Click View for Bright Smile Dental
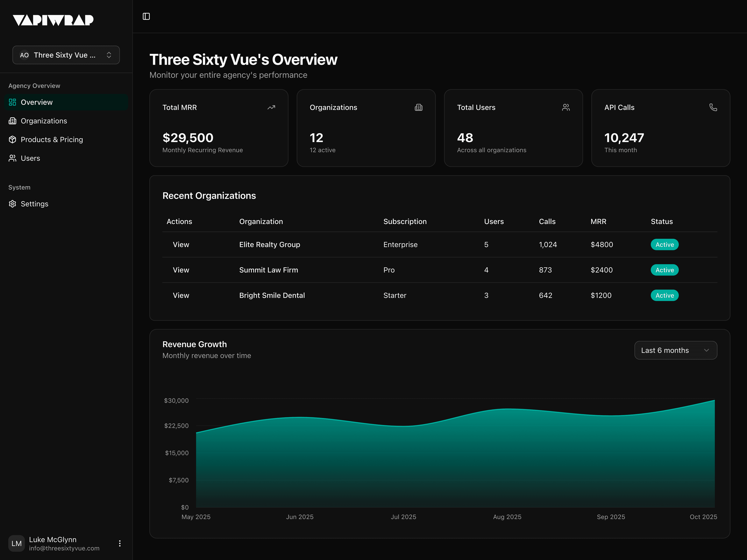Screen dimensions: 747x560 (181, 295)
